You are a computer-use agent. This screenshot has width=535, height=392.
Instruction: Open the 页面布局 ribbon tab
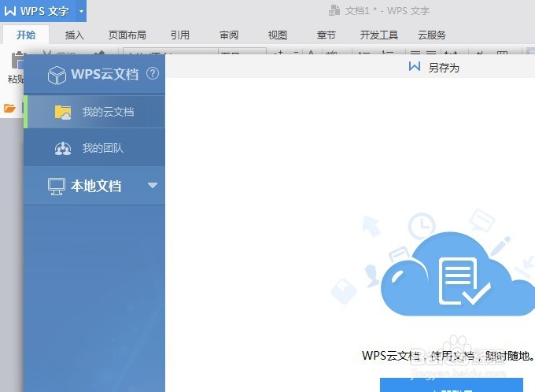(x=127, y=35)
